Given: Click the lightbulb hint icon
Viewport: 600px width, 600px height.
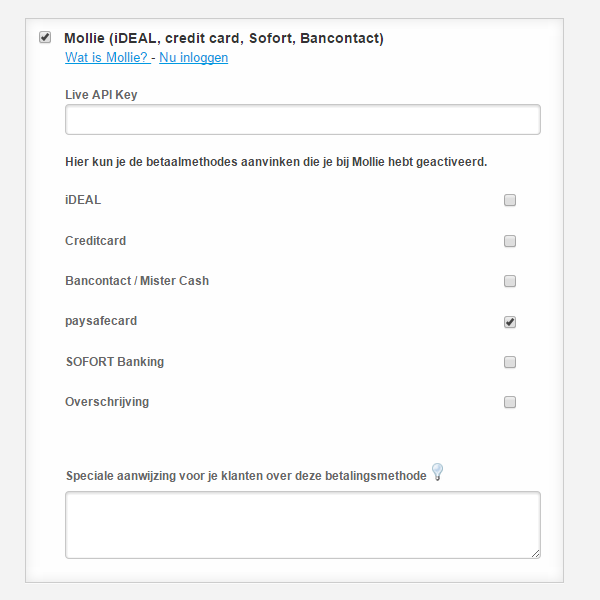Looking at the screenshot, I should point(437,471).
